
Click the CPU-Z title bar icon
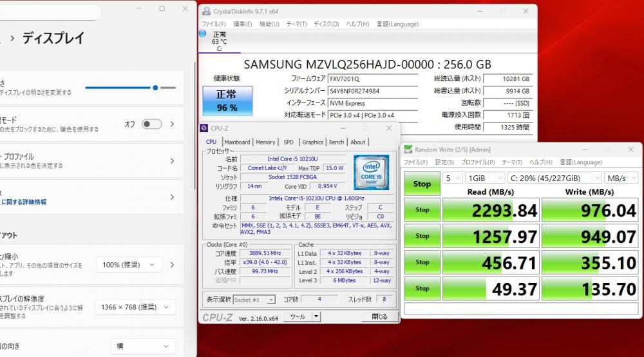point(204,128)
